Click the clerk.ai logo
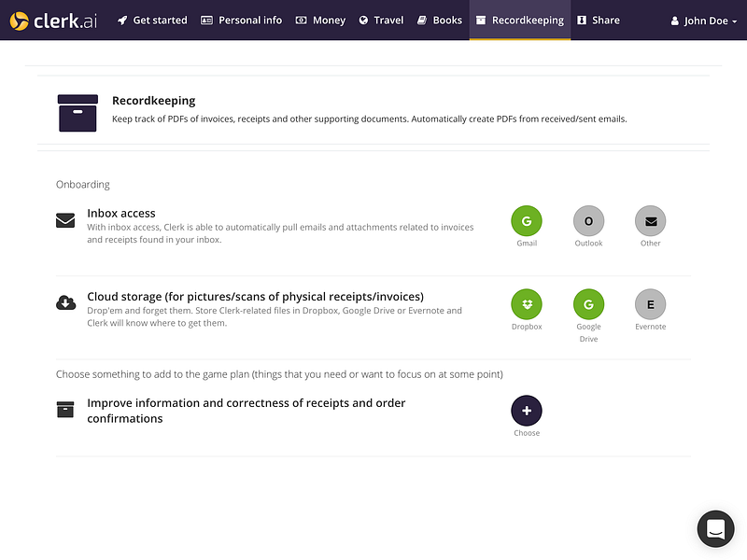The image size is (747, 560). tap(53, 21)
